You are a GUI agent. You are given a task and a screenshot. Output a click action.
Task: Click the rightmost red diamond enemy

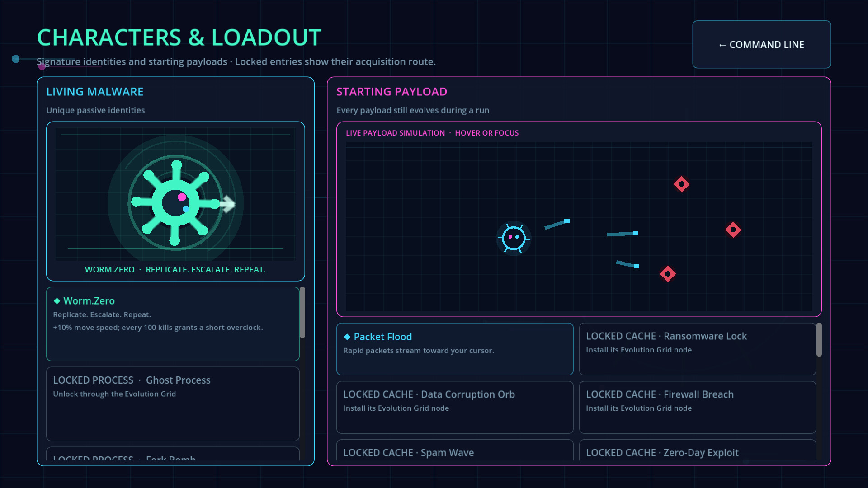[733, 230]
